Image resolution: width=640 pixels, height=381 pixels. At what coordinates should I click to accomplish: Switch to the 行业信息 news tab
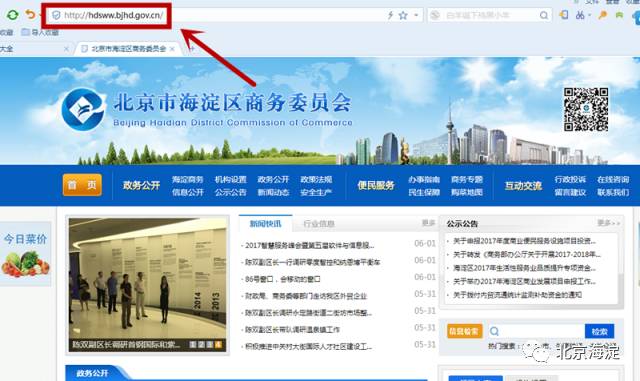pyautogui.click(x=319, y=224)
